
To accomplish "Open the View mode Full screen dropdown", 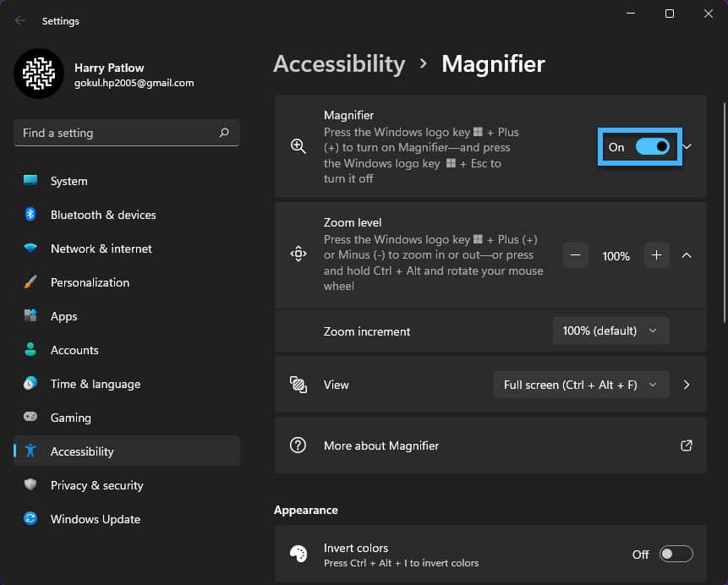I will point(581,385).
